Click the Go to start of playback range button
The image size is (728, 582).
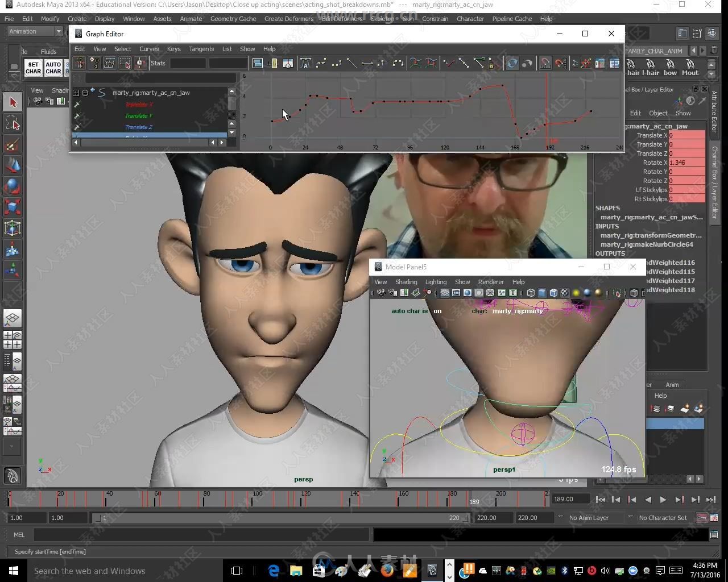click(x=600, y=500)
